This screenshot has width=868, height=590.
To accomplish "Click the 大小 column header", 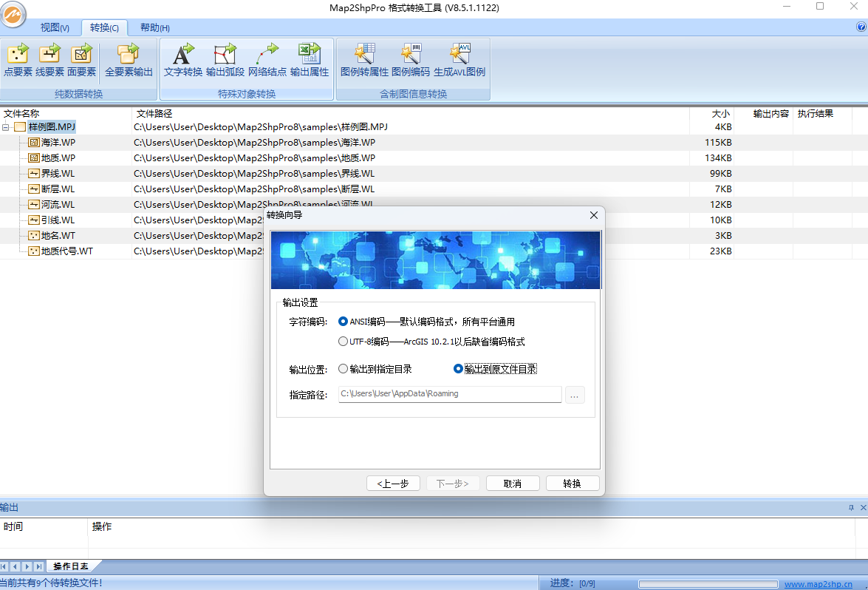I will [712, 114].
